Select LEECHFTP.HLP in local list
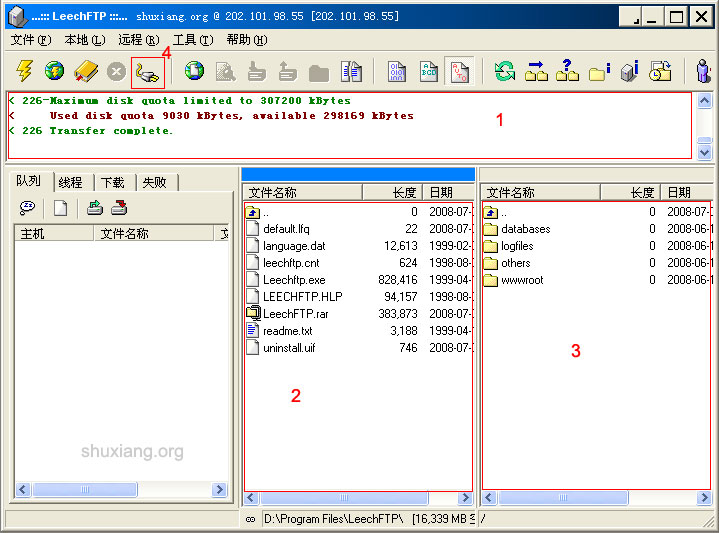Image resolution: width=719 pixels, height=533 pixels. click(303, 297)
